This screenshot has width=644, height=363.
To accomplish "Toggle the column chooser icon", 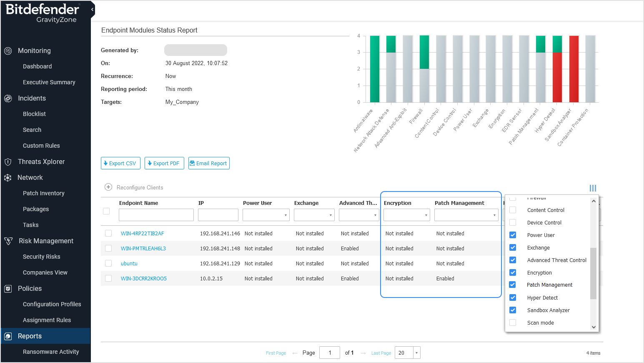I will click(593, 188).
